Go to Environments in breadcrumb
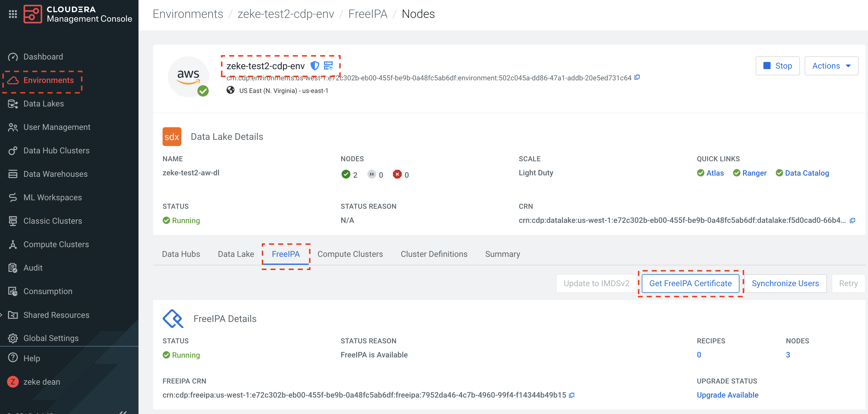The width and height of the screenshot is (868, 414). pyautogui.click(x=188, y=14)
